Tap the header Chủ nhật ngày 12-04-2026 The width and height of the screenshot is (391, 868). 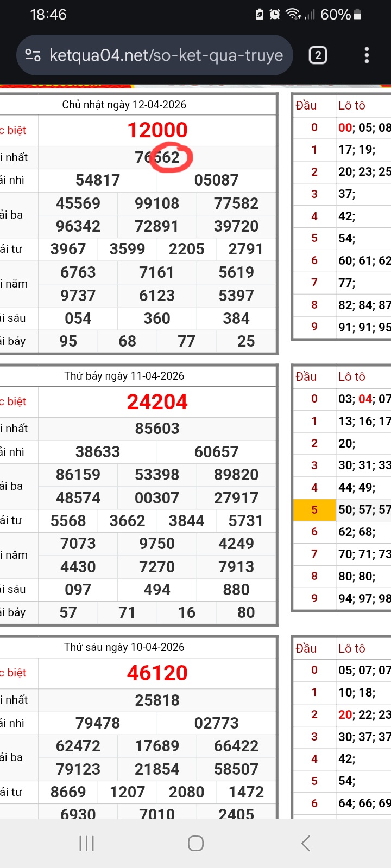[x=124, y=105]
